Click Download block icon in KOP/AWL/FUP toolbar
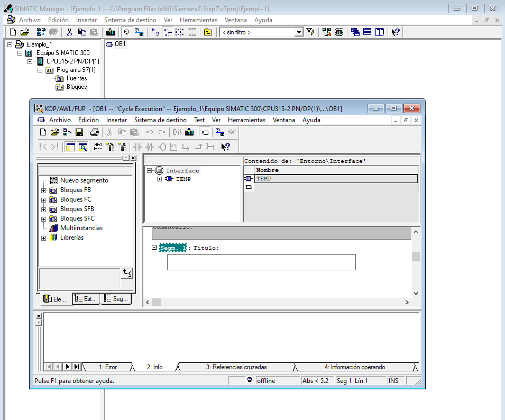 (189, 132)
